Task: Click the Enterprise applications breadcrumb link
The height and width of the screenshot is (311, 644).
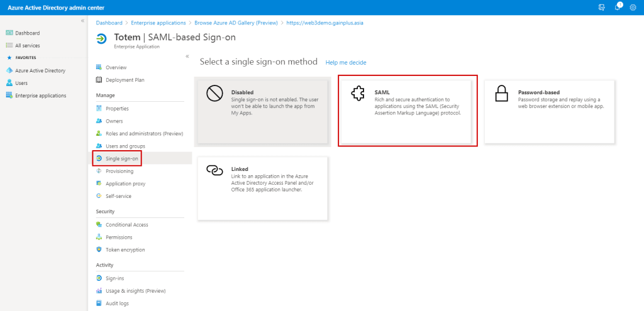Action: [158, 23]
